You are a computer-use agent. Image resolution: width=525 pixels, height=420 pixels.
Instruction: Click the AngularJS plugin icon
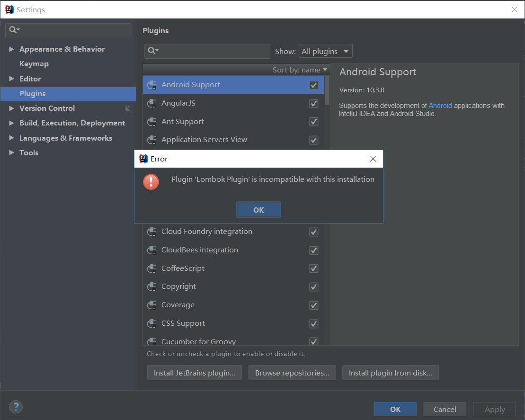point(151,103)
